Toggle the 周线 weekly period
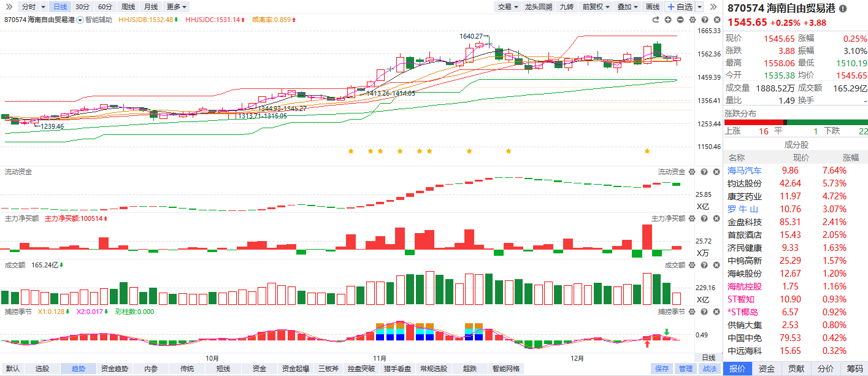Image resolution: width=868 pixels, height=376 pixels. click(x=128, y=7)
